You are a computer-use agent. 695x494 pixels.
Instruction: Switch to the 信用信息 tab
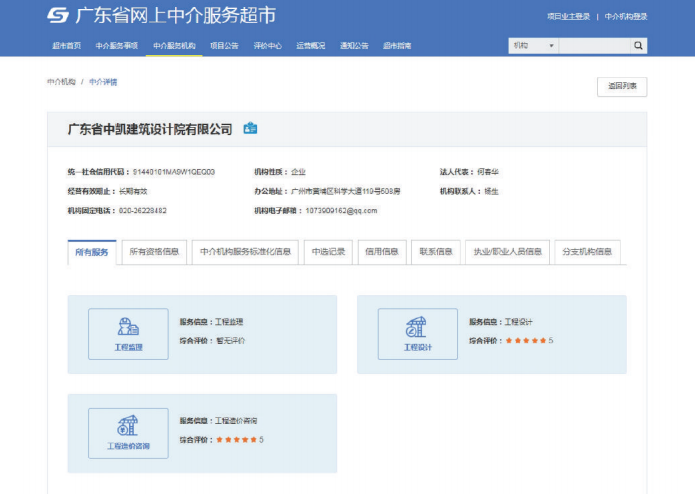point(382,252)
